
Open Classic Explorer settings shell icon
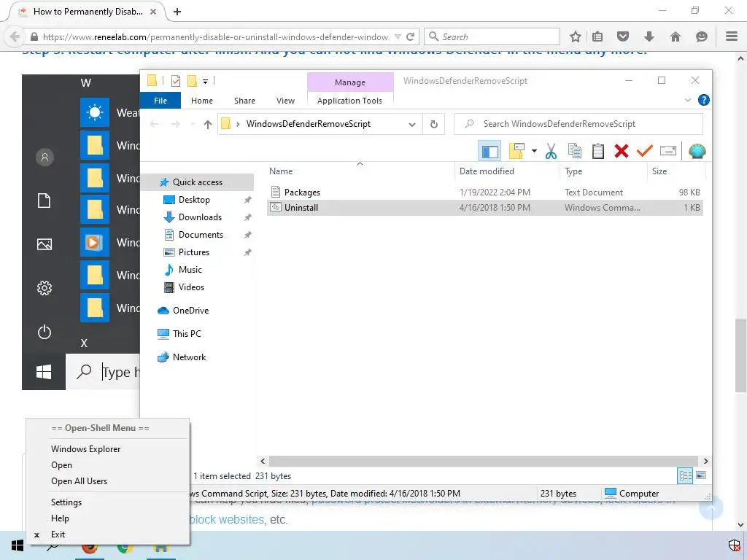click(x=697, y=151)
